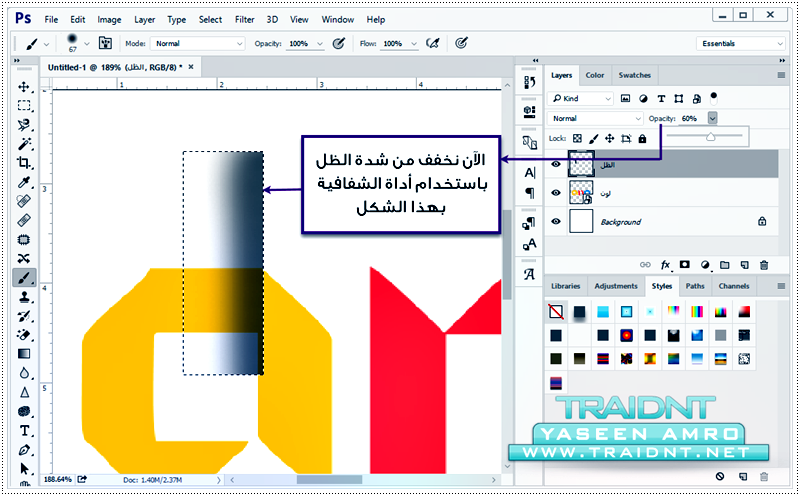Click the 188.64% zoom field
The width and height of the screenshot is (800, 496).
pyautogui.click(x=58, y=480)
